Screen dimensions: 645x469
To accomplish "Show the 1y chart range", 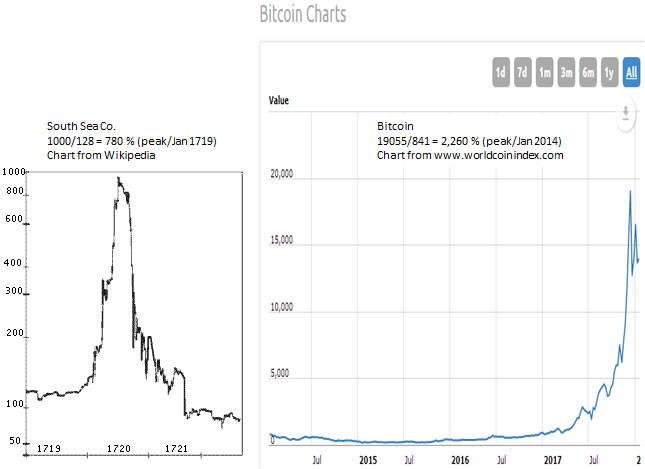I will (609, 71).
